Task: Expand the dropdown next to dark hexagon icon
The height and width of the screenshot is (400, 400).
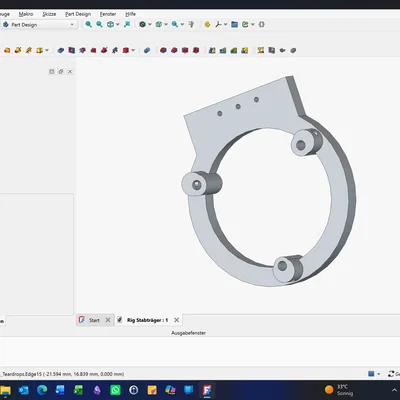Action: pos(150,24)
